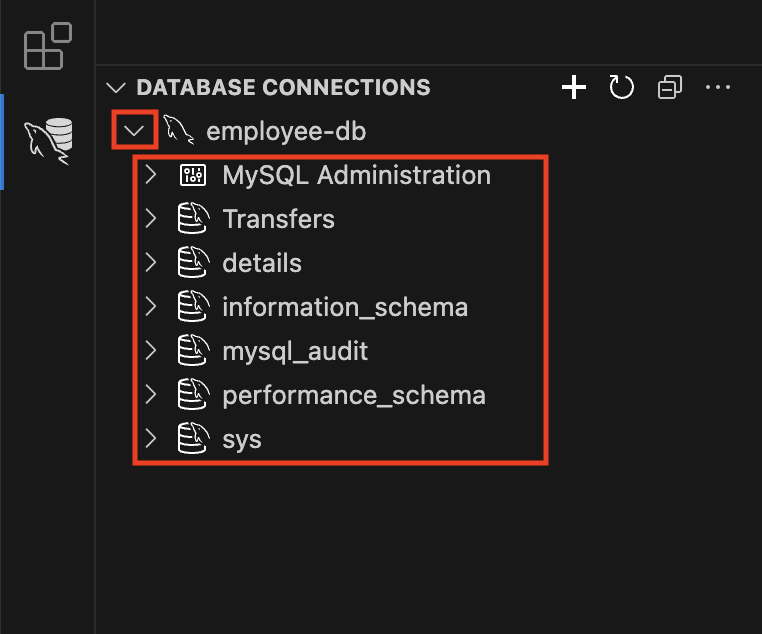Open more actions ellipsis menu
The height and width of the screenshot is (634, 762).
point(718,87)
